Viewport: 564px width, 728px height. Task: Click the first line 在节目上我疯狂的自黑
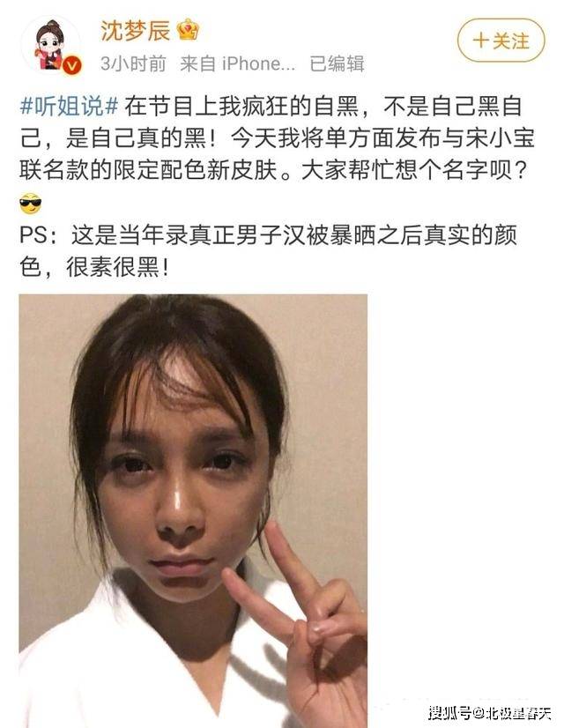coord(241,107)
